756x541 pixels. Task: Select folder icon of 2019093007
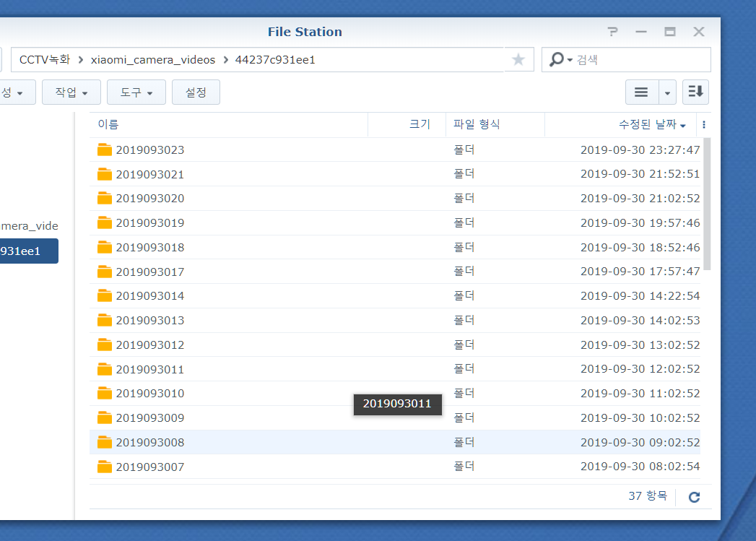click(104, 467)
